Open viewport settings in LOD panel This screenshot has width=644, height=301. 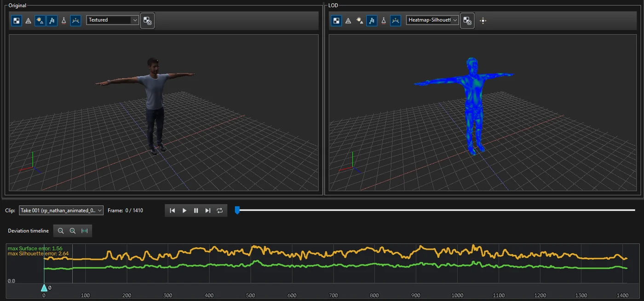(x=468, y=21)
